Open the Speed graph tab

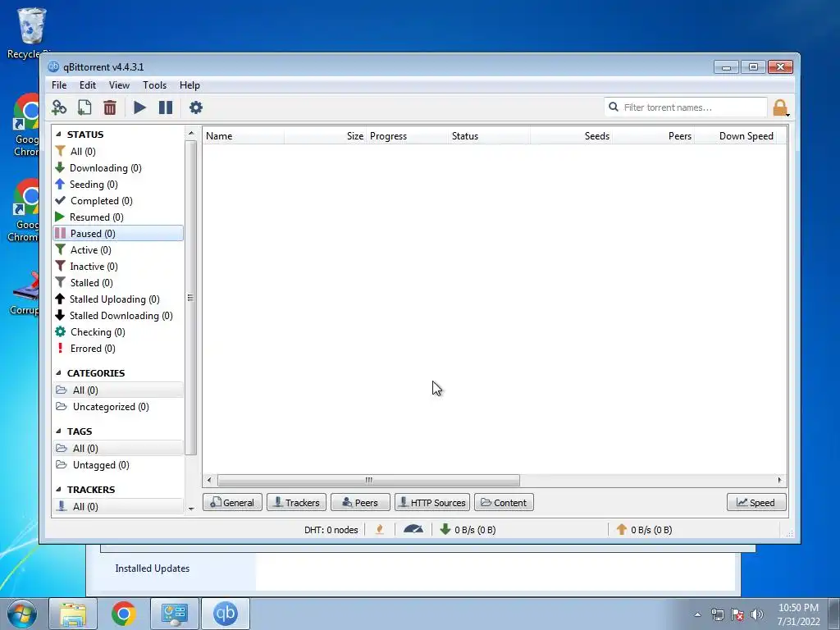tap(756, 503)
